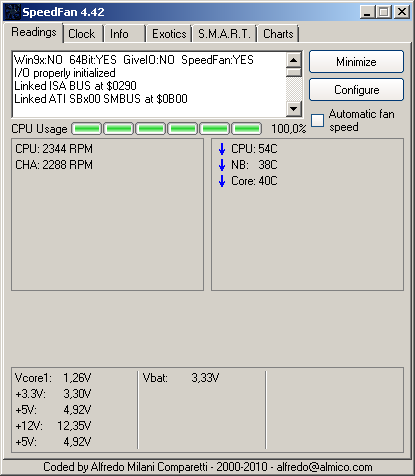Click the 'I/O properly initialized' log line
The width and height of the screenshot is (415, 476).
65,73
